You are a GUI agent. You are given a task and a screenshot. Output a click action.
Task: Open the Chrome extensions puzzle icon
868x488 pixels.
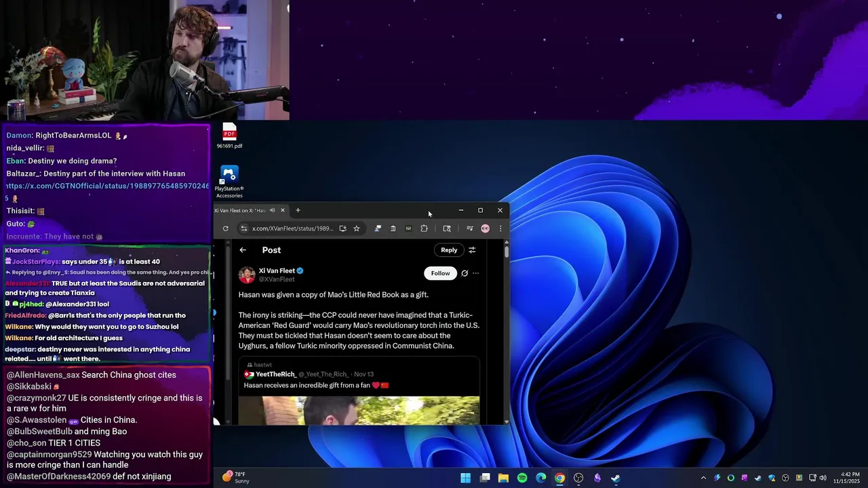[424, 228]
